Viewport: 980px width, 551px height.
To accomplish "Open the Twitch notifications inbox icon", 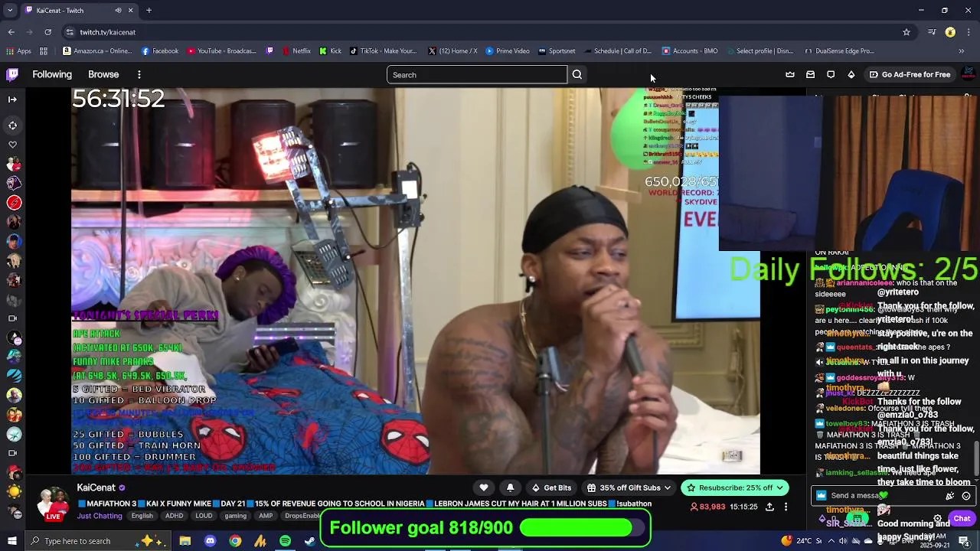I will 810,75.
